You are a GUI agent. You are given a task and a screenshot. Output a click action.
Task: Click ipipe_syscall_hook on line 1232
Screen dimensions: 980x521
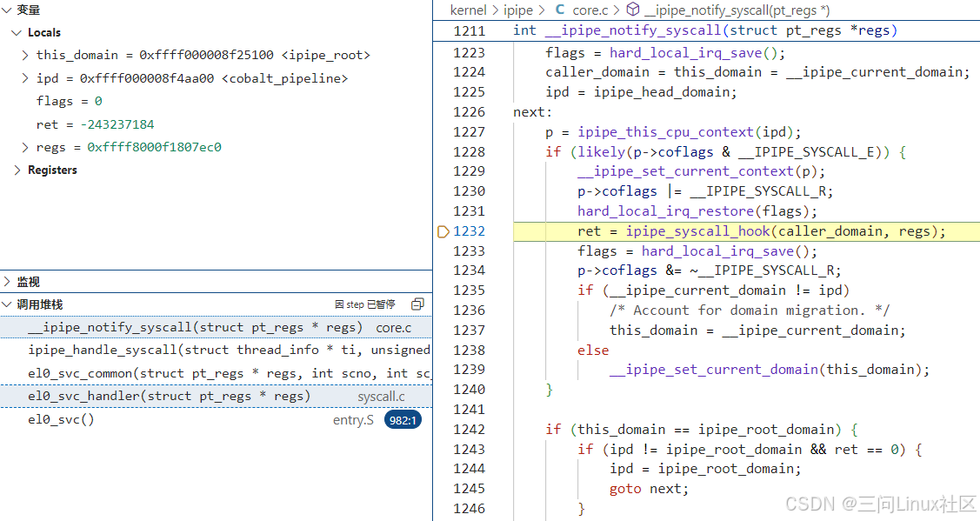tap(698, 231)
